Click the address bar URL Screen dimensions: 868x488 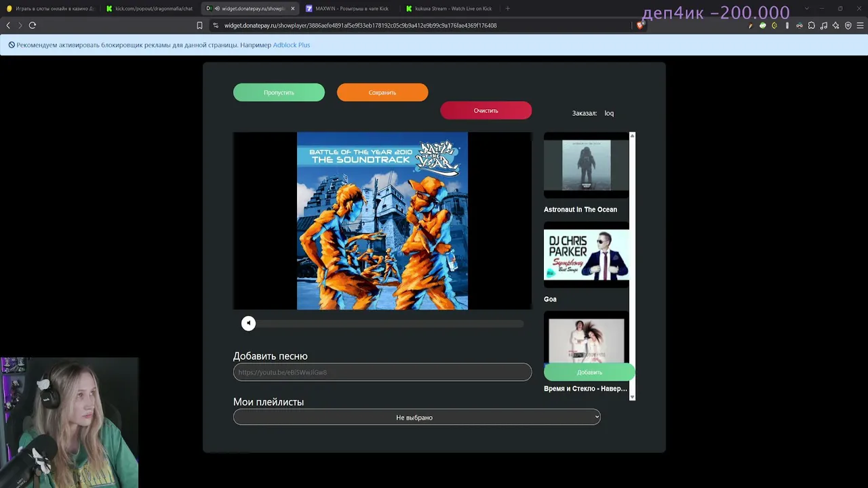point(360,26)
